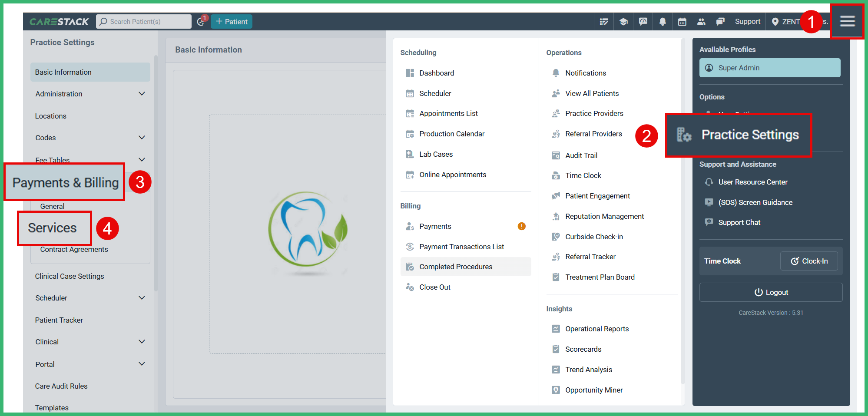The width and height of the screenshot is (868, 416).
Task: Click inside the Search Patient(s) field
Action: pyautogui.click(x=143, y=21)
